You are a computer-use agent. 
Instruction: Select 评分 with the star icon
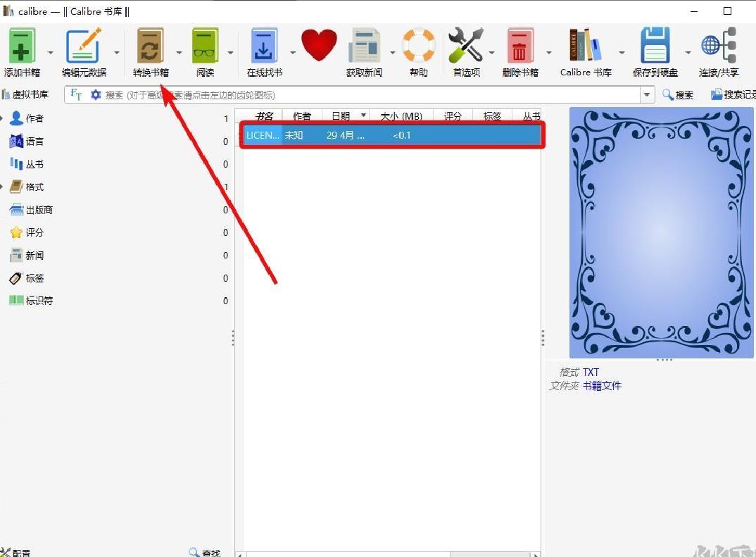coord(27,232)
